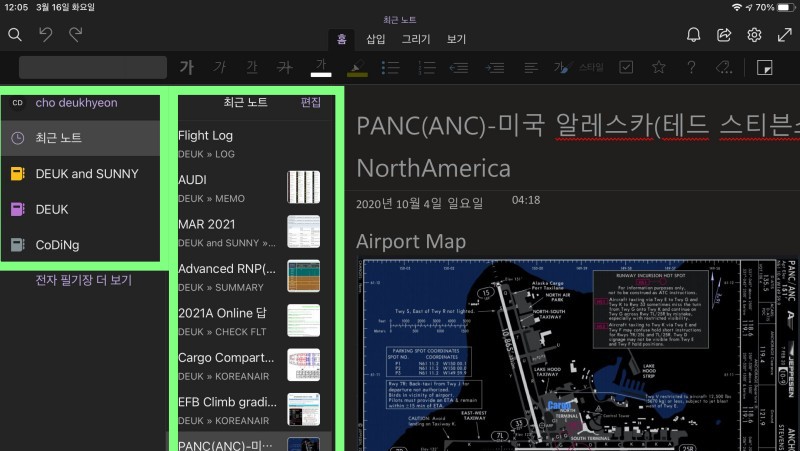Click page date 2020년 10월 4일
Image resolution: width=800 pixels, height=451 pixels.
tap(419, 204)
